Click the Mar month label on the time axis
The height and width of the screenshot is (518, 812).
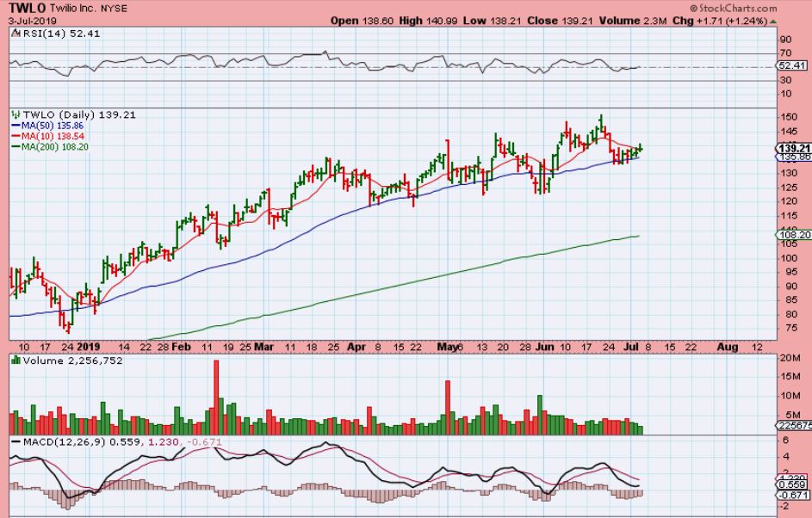(x=263, y=347)
